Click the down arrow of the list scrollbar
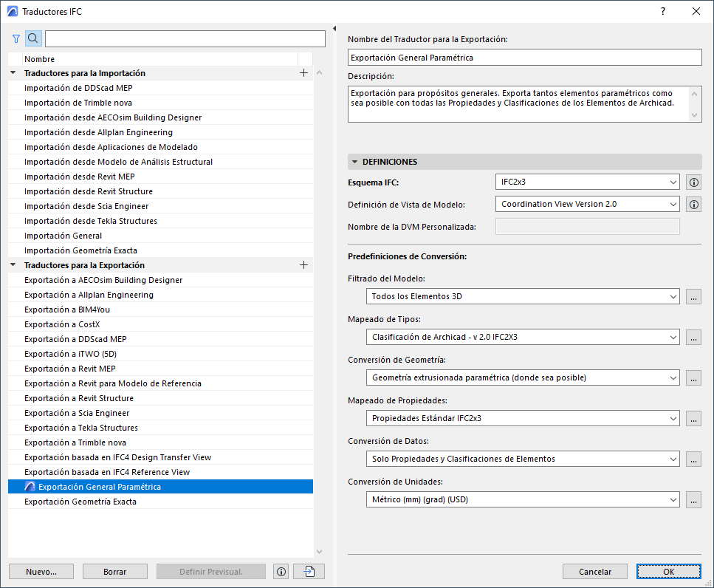The image size is (714, 588). click(319, 551)
